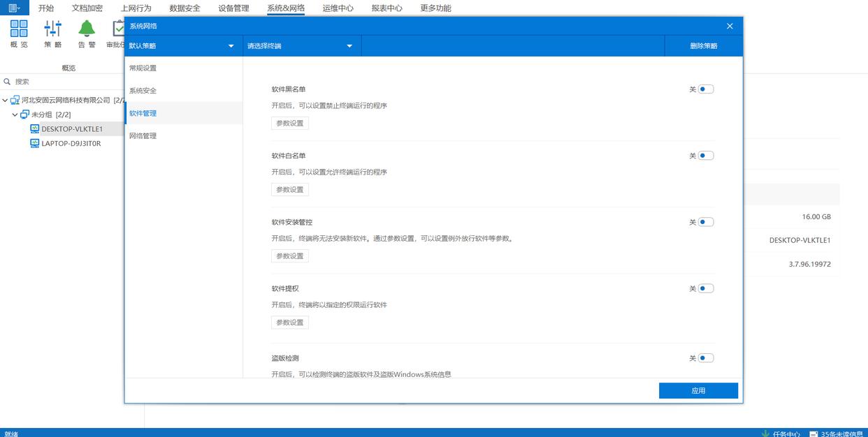
Task: Open the 35 unread messages indicator
Action: 837,434
